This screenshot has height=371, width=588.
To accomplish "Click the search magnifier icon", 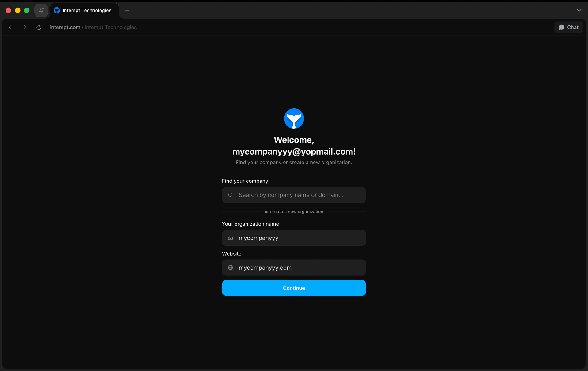I will point(231,195).
